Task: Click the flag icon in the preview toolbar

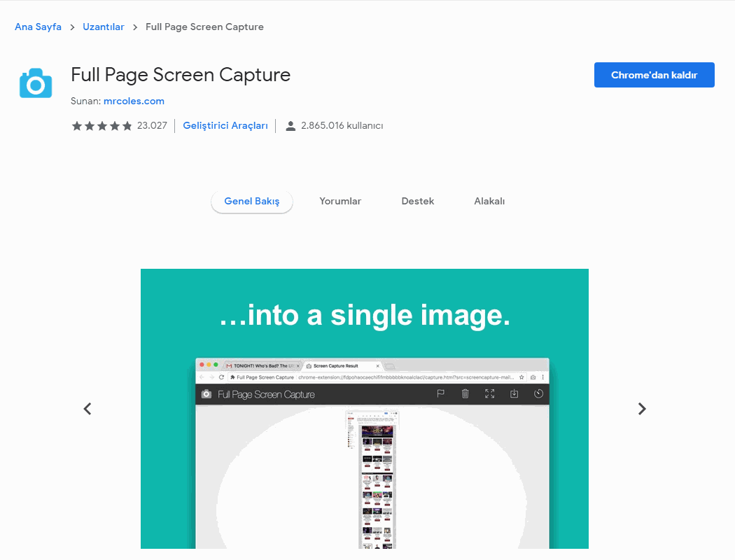Action: (441, 394)
